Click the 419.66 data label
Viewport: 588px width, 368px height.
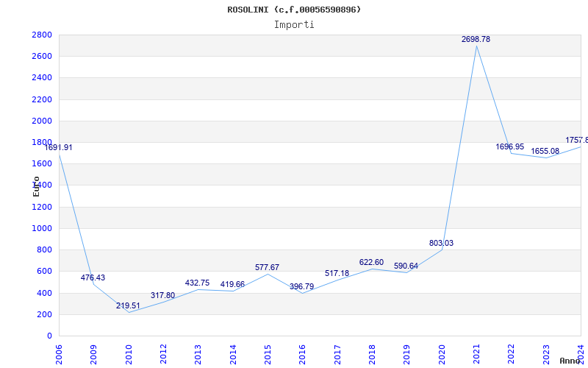pyautogui.click(x=232, y=284)
